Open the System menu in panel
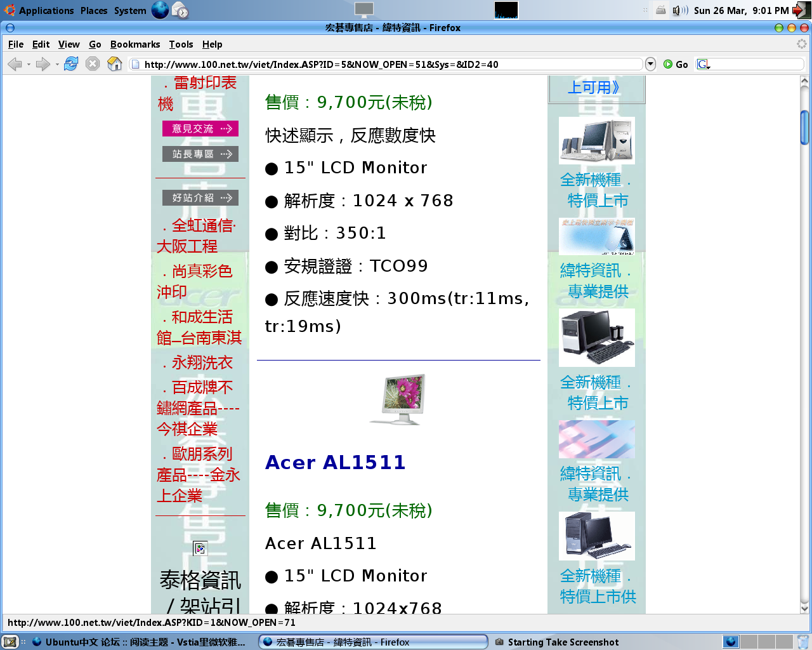The width and height of the screenshot is (812, 650). (130, 10)
